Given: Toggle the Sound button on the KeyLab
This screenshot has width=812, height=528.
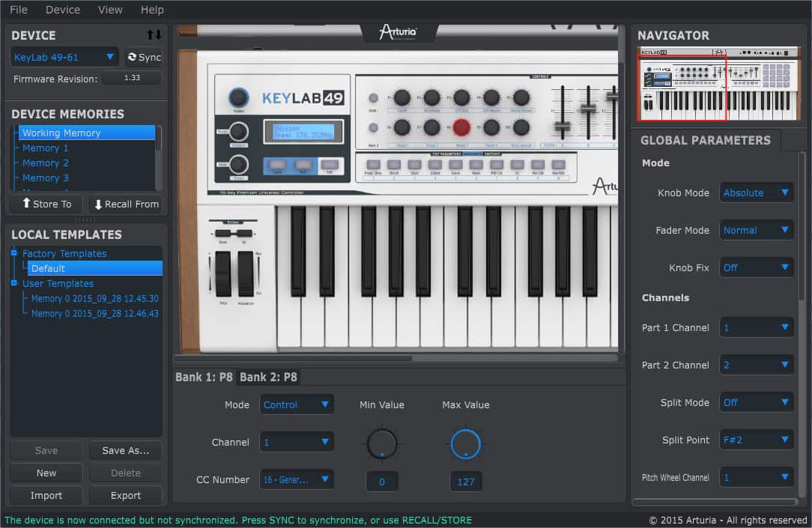Looking at the screenshot, I should pos(277,165).
